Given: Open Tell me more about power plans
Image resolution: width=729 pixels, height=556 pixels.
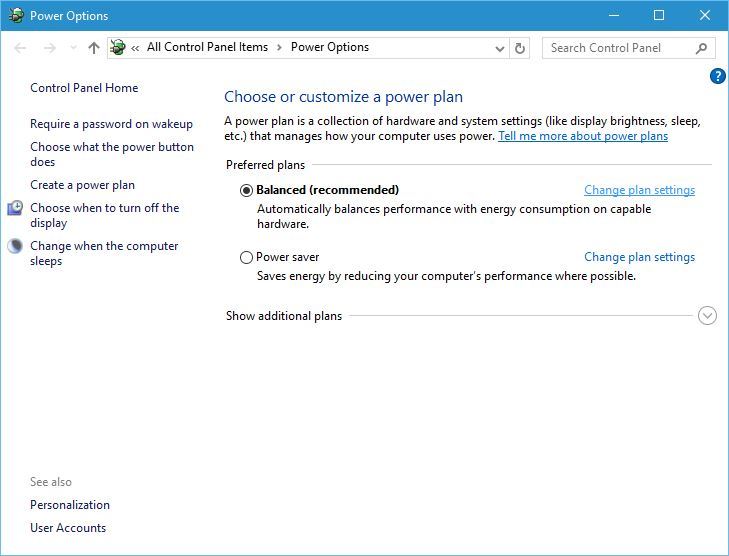Looking at the screenshot, I should [583, 136].
